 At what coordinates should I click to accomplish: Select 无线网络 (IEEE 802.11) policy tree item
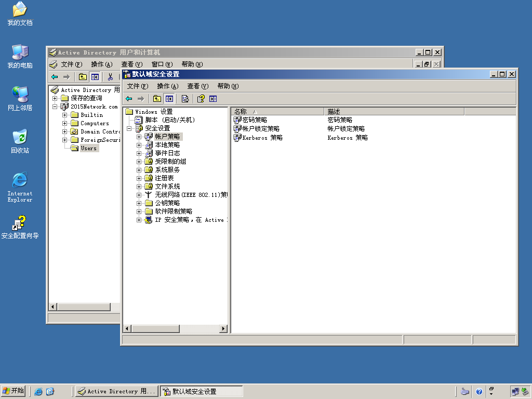(191, 195)
